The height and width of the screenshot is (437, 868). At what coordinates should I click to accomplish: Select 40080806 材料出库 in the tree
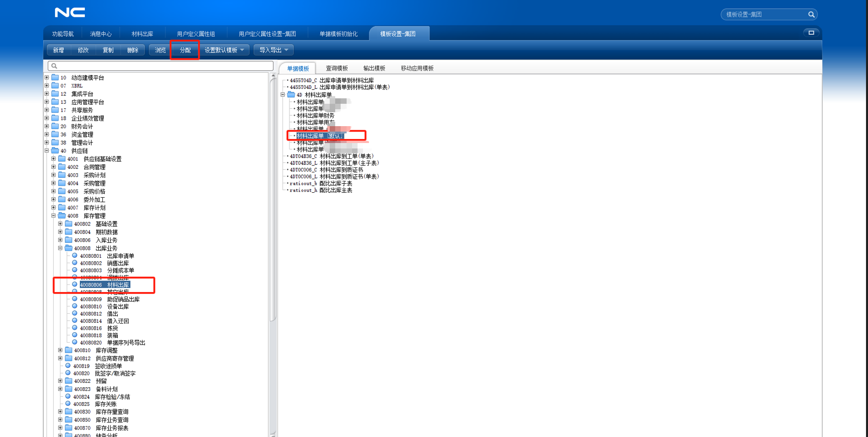(x=105, y=285)
